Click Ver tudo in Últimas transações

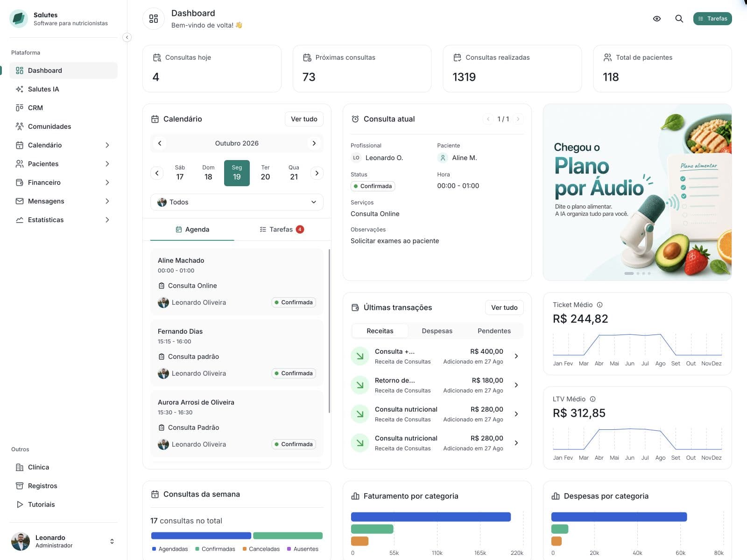[x=504, y=308]
